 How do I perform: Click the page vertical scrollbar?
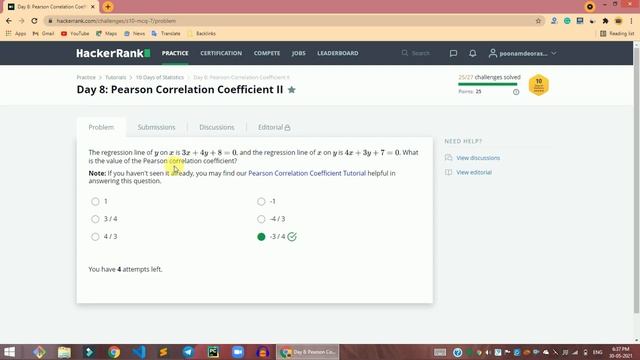click(x=636, y=180)
